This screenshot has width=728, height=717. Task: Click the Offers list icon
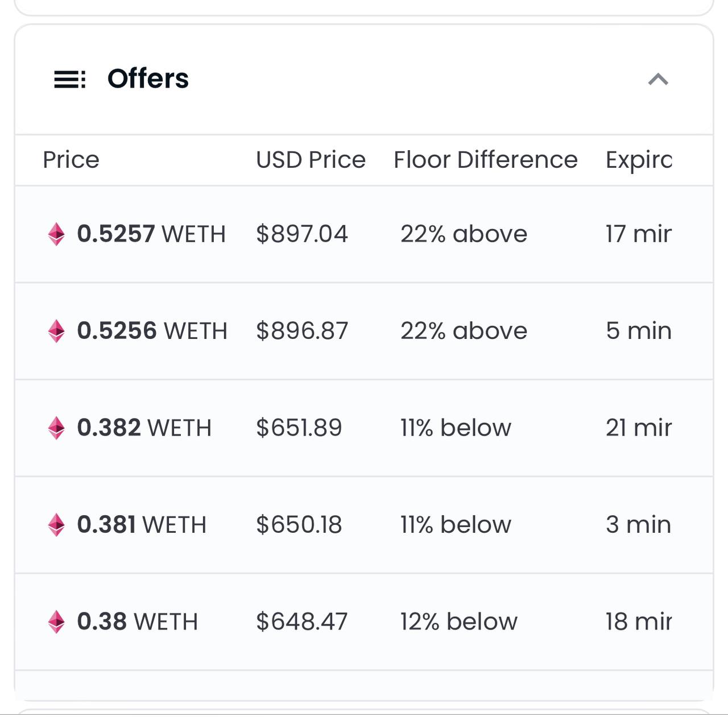point(69,79)
